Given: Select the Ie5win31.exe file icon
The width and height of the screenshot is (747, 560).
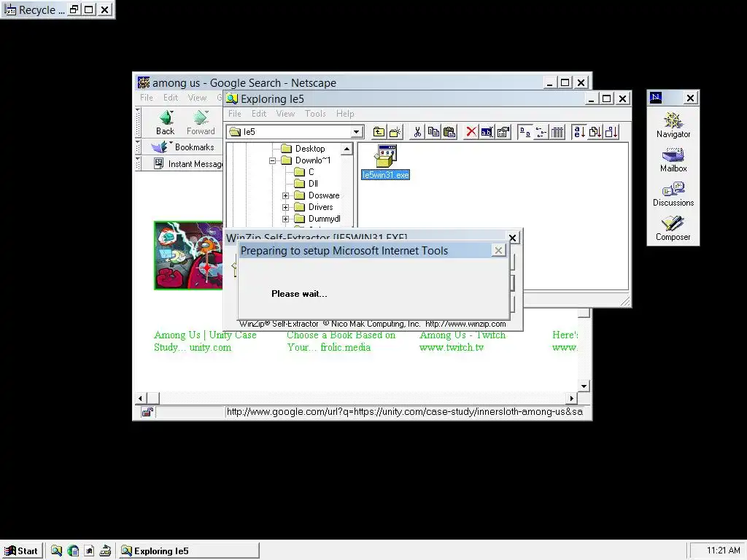Looking at the screenshot, I should click(x=385, y=163).
